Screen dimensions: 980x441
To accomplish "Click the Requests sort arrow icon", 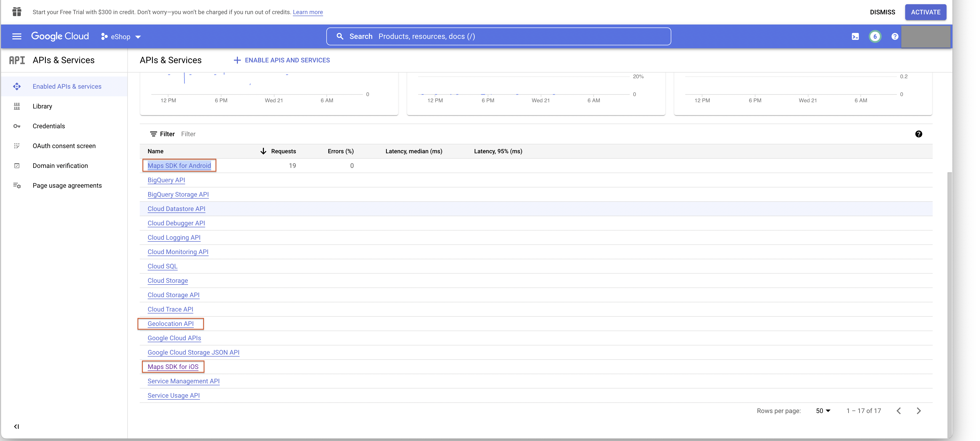I will [x=263, y=151].
